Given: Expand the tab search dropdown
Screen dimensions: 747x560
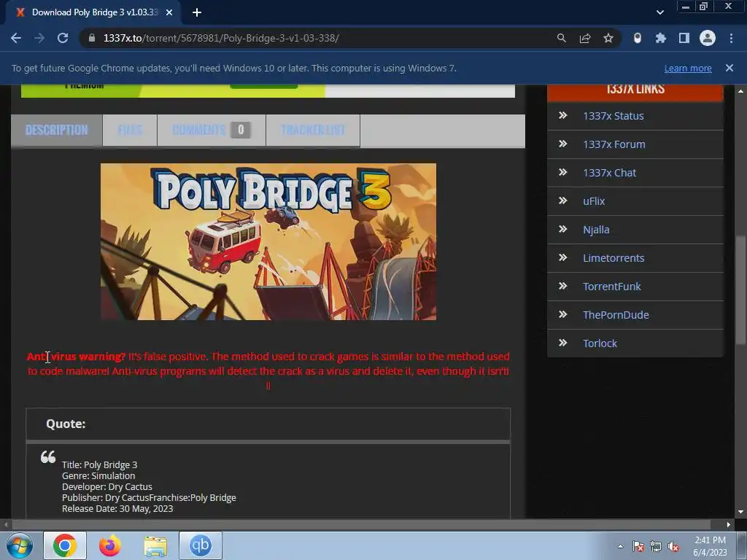Looking at the screenshot, I should tap(659, 12).
